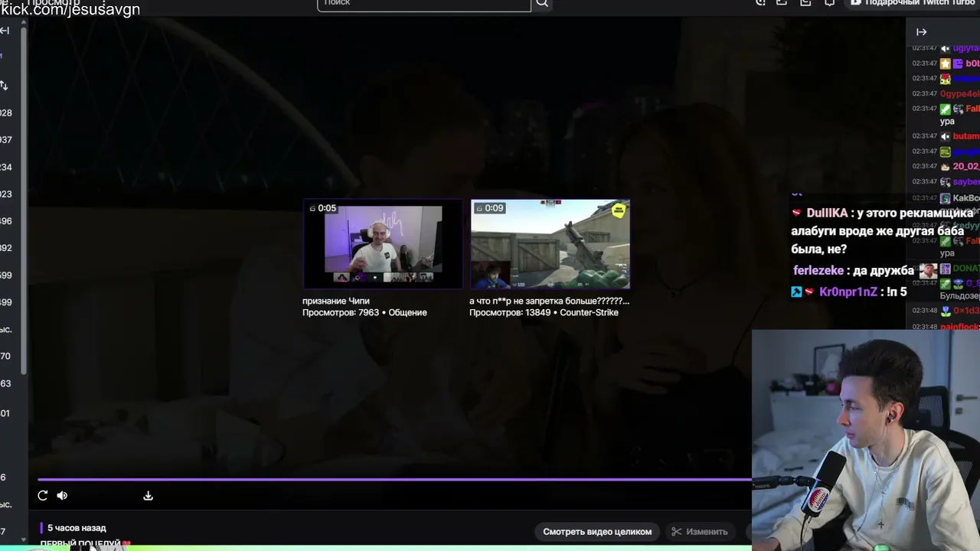Open the 'признание Чипи' clip thumbnail
Image resolution: width=980 pixels, height=551 pixels.
point(383,244)
